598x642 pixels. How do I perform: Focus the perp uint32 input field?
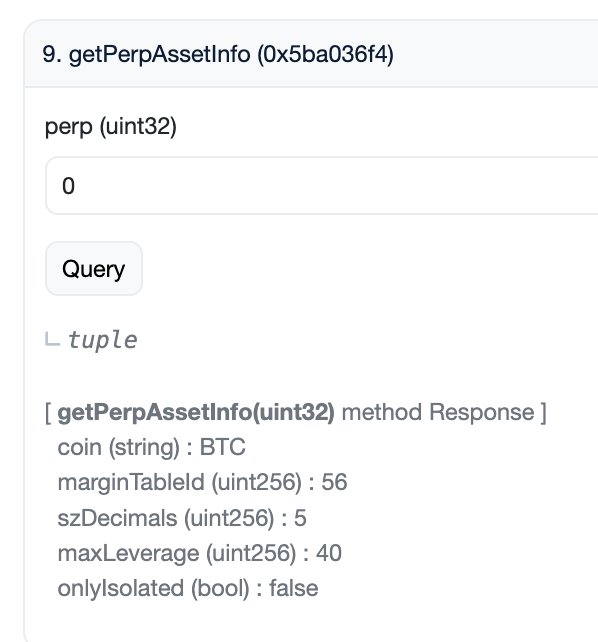(322, 185)
